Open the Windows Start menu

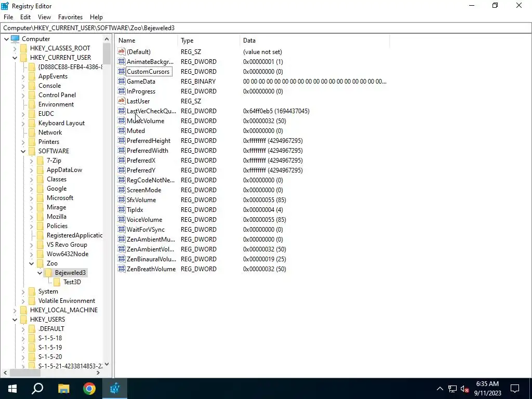12,389
